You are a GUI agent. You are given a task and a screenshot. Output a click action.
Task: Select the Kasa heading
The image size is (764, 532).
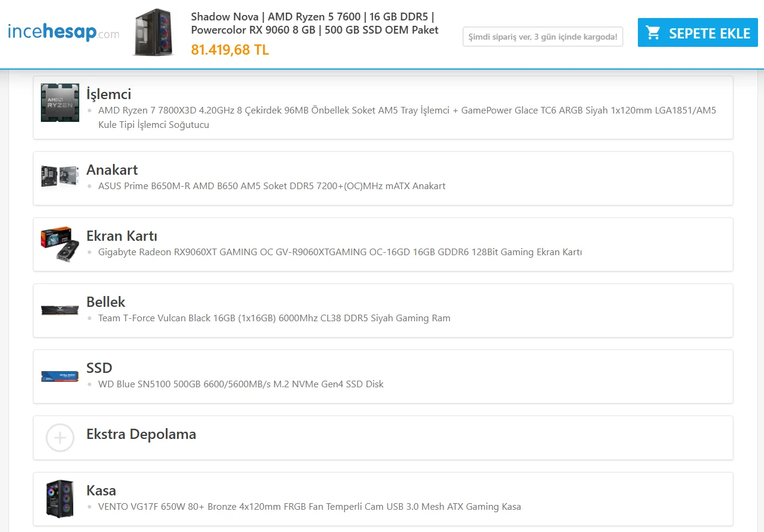coord(102,491)
